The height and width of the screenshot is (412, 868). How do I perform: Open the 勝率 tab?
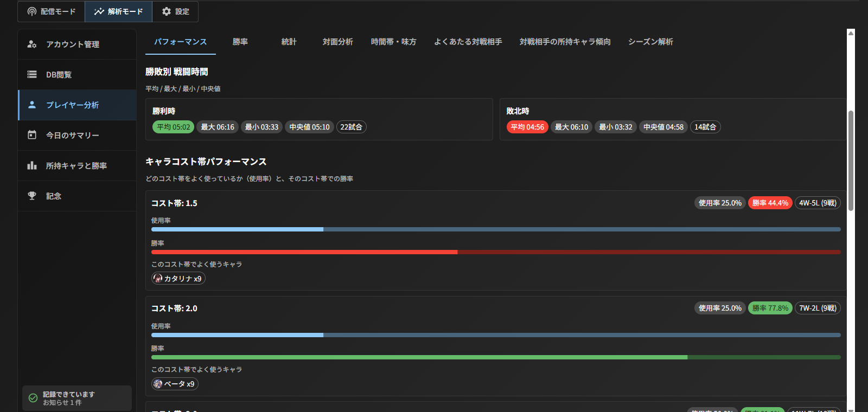pos(240,42)
